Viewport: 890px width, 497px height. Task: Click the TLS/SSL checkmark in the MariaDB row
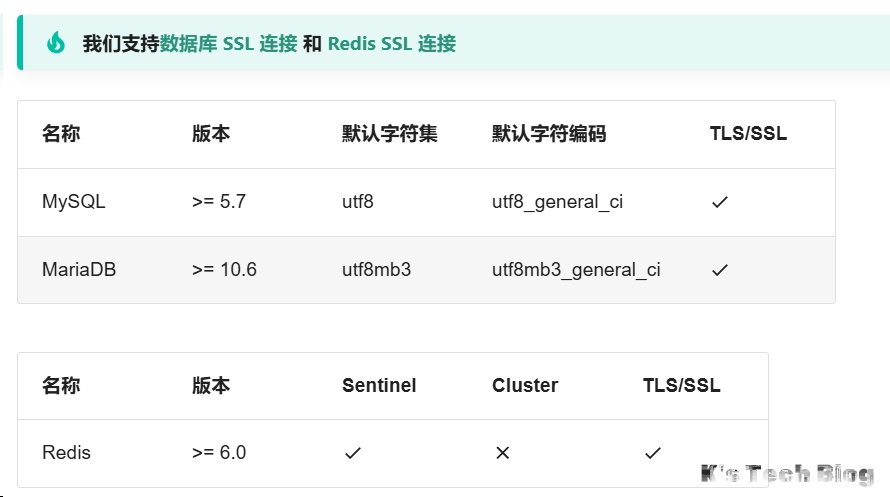coord(719,270)
